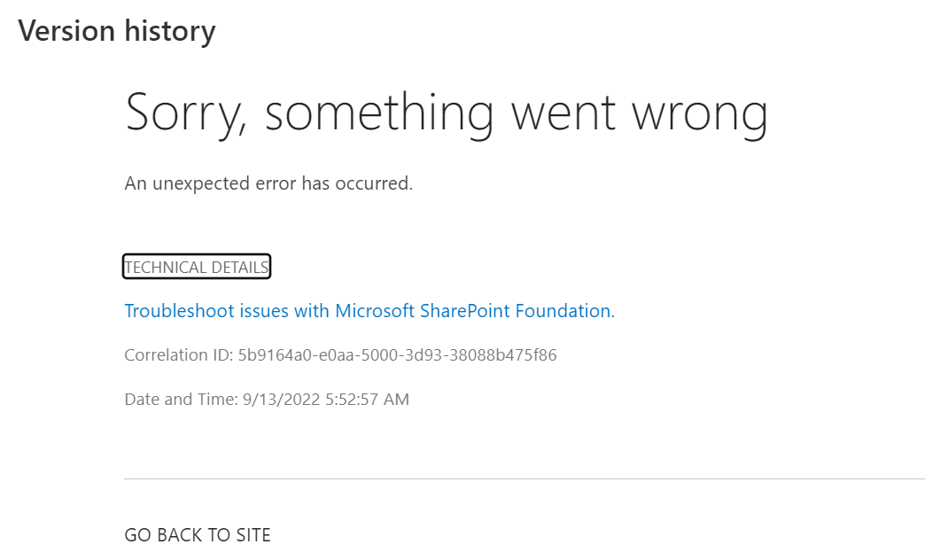
Task: Click the Date and Time entry
Action: [x=266, y=399]
